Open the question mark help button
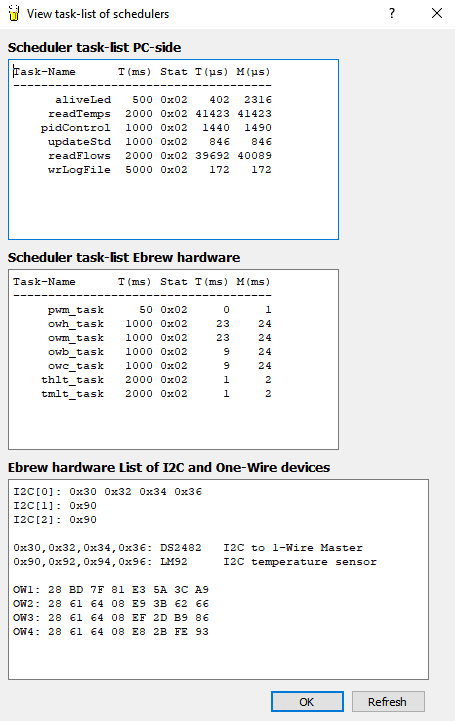The width and height of the screenshot is (455, 721). pos(392,13)
